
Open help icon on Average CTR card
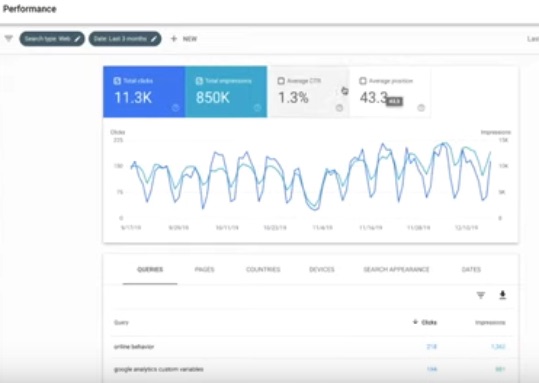tap(339, 108)
